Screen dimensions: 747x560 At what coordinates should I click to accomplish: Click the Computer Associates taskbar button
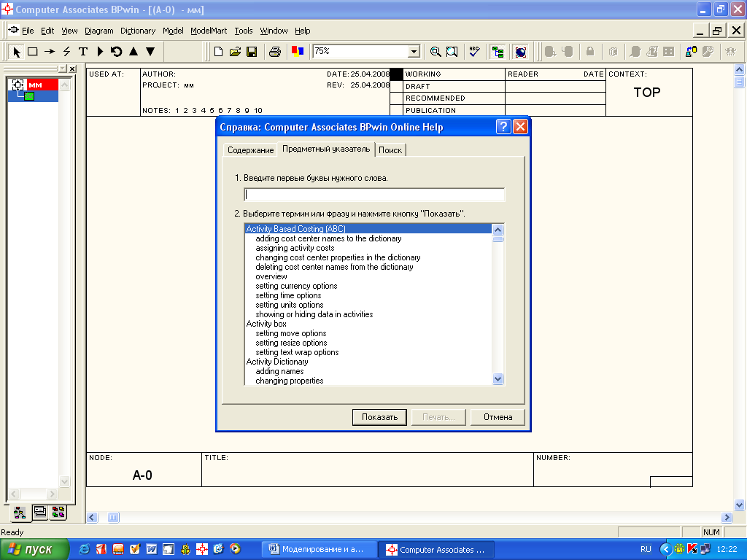pyautogui.click(x=438, y=550)
